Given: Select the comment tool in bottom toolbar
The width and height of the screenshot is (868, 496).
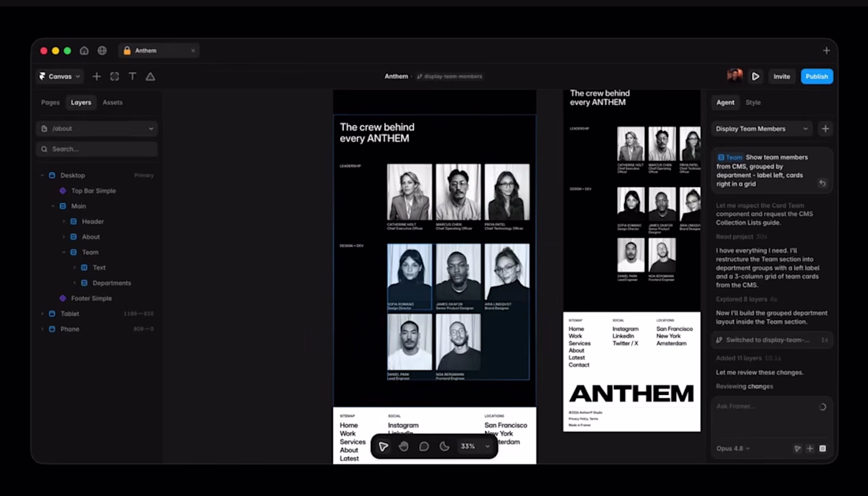Looking at the screenshot, I should (424, 446).
